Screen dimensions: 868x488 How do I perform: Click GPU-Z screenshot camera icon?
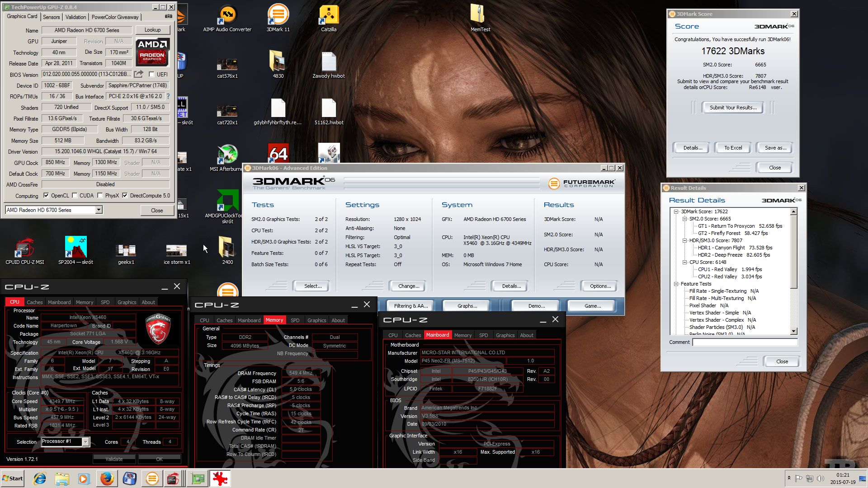(169, 16)
